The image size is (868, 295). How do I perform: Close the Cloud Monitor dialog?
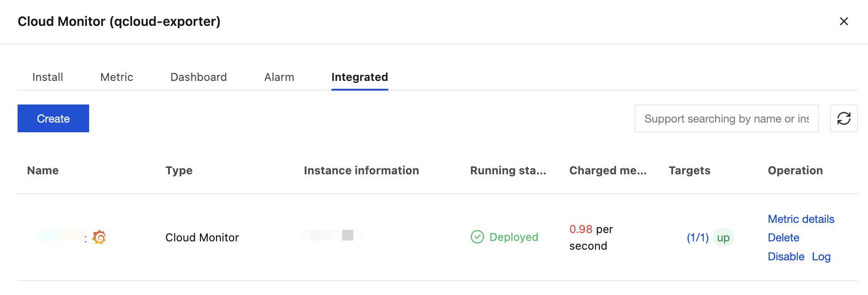(x=844, y=21)
